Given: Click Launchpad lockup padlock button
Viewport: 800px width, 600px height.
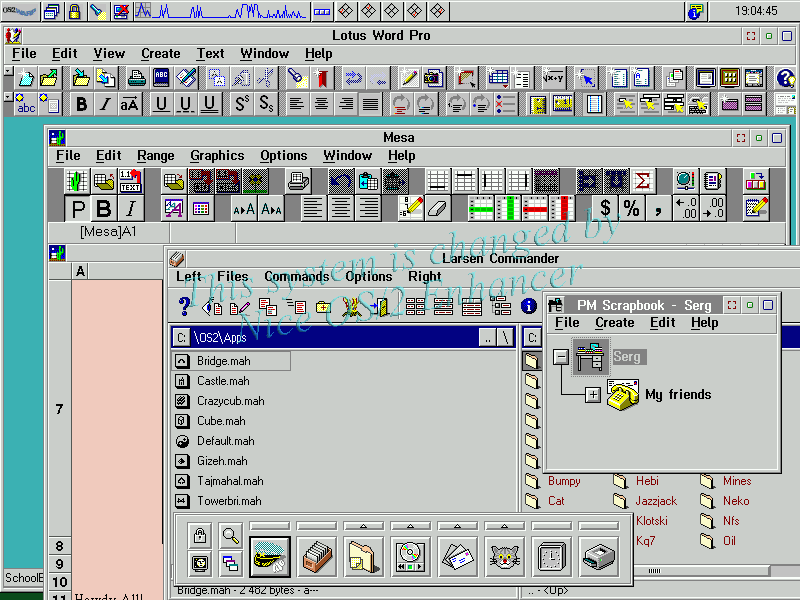Looking at the screenshot, I should pos(199,535).
